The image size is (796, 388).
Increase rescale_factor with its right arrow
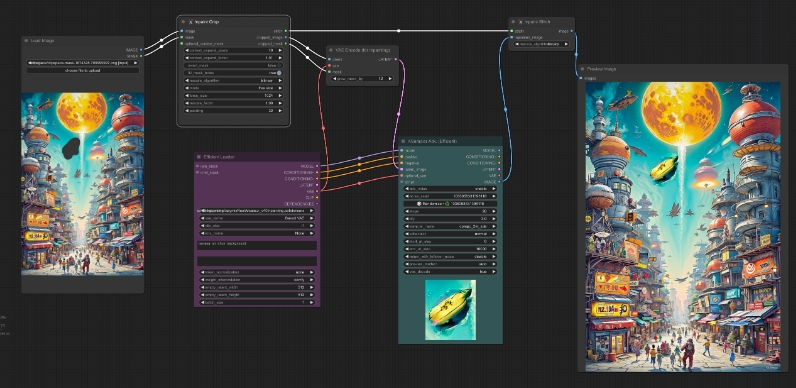(280, 103)
